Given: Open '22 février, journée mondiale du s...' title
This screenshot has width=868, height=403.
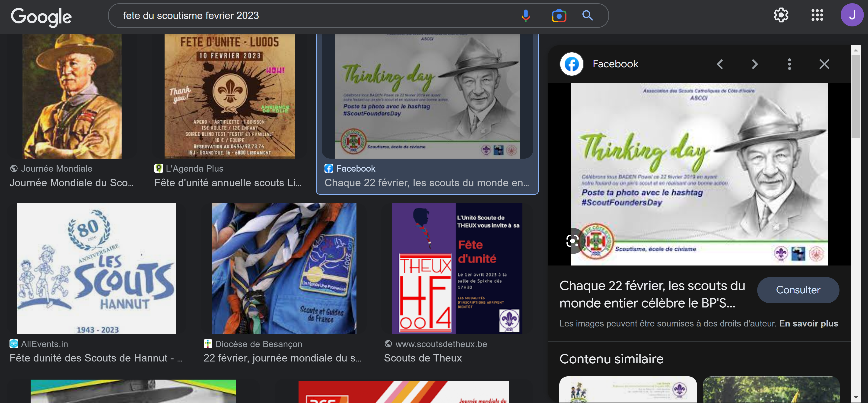Looking at the screenshot, I should [282, 358].
